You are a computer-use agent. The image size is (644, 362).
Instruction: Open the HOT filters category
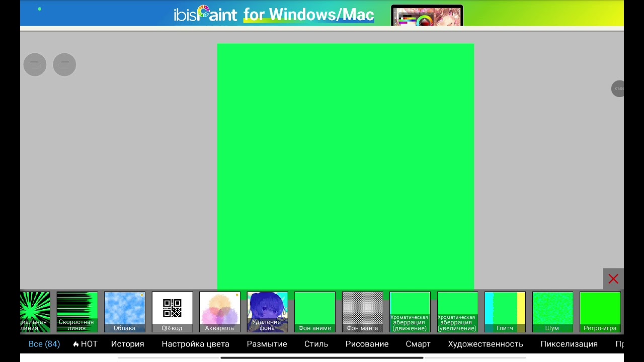85,344
